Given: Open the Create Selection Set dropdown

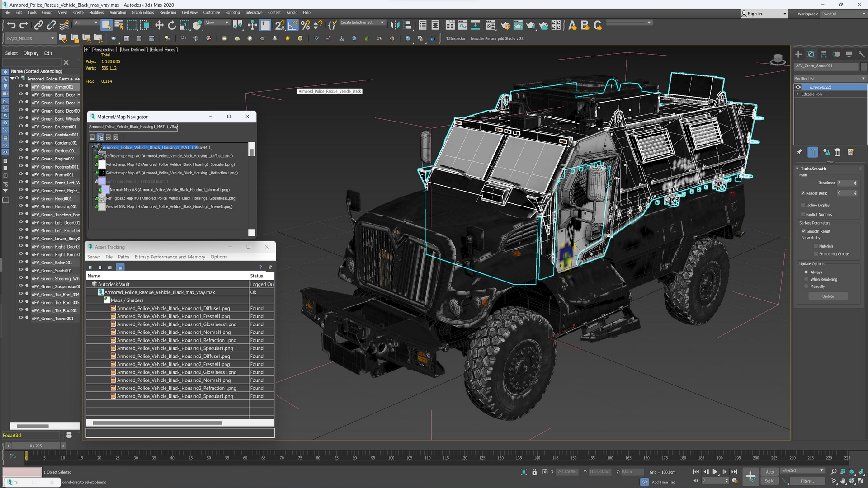Looking at the screenshot, I should (x=362, y=23).
